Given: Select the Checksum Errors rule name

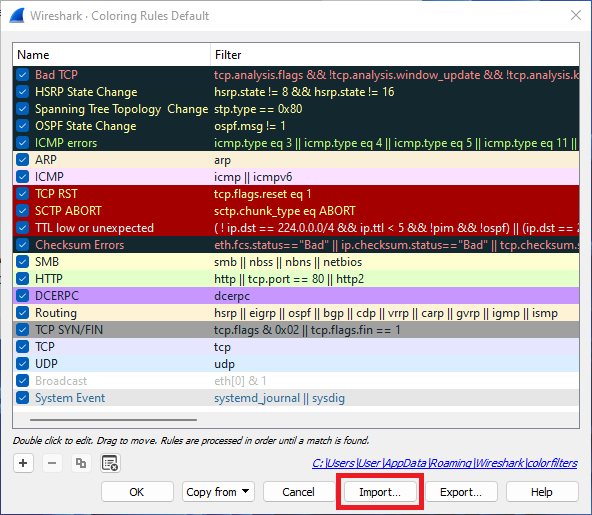Looking at the screenshot, I should click(80, 245).
